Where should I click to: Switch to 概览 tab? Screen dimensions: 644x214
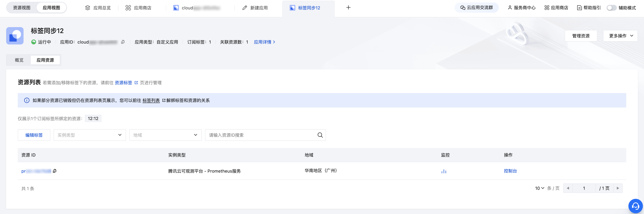click(19, 60)
